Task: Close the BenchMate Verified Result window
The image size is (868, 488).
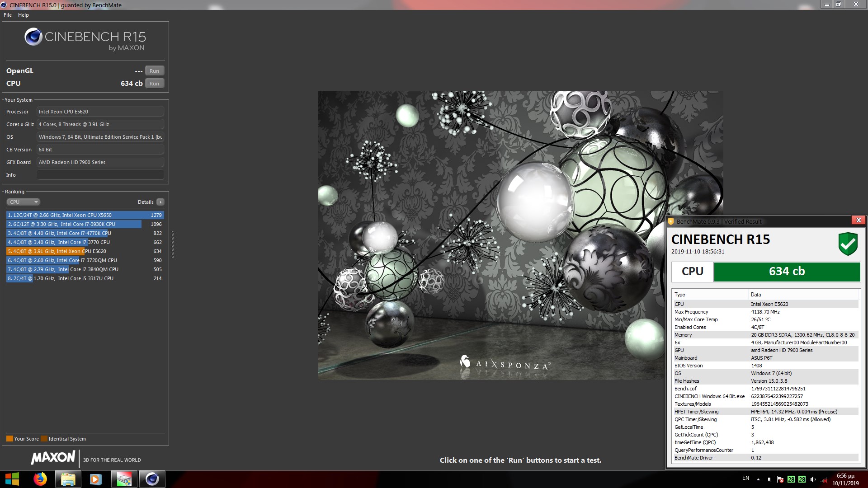Action: click(x=858, y=220)
